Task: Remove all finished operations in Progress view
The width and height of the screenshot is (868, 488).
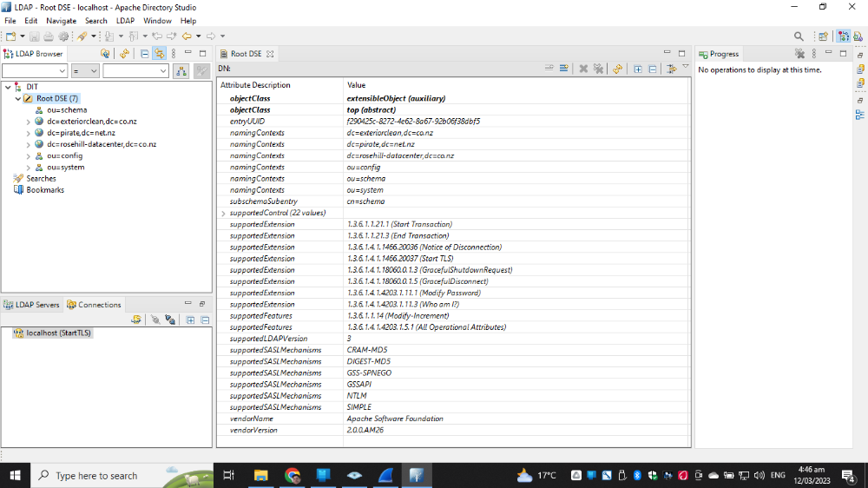Action: (799, 53)
